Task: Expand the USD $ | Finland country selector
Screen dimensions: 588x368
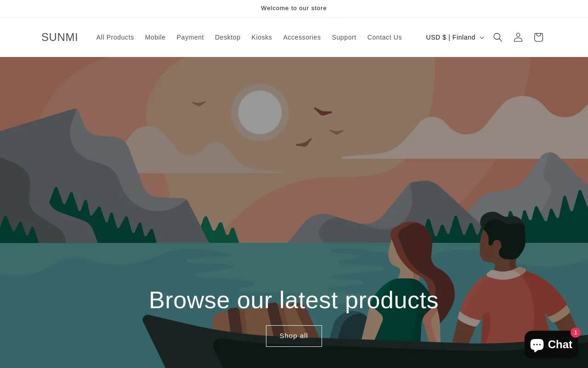Action: [455, 37]
